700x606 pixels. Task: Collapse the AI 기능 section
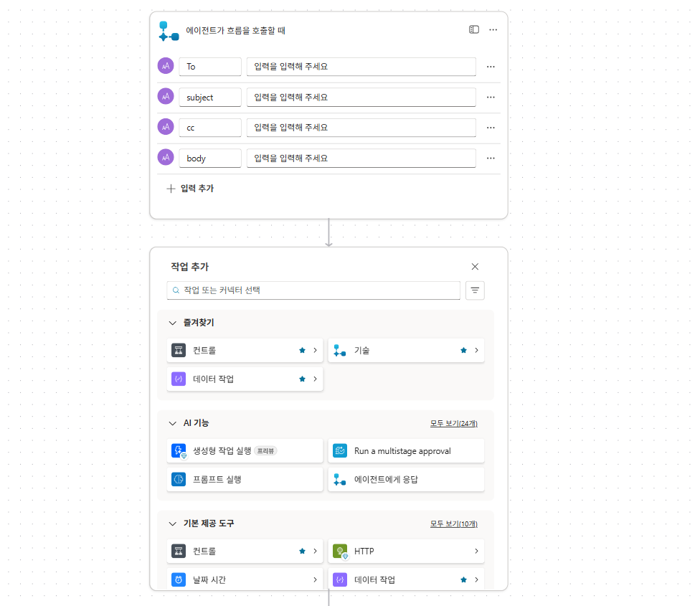click(x=173, y=423)
